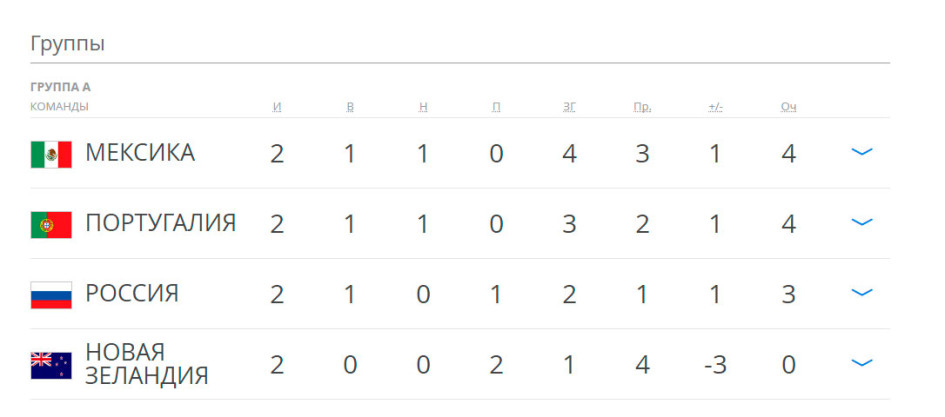Expand the РОССИЯ row chevron

[x=862, y=293]
